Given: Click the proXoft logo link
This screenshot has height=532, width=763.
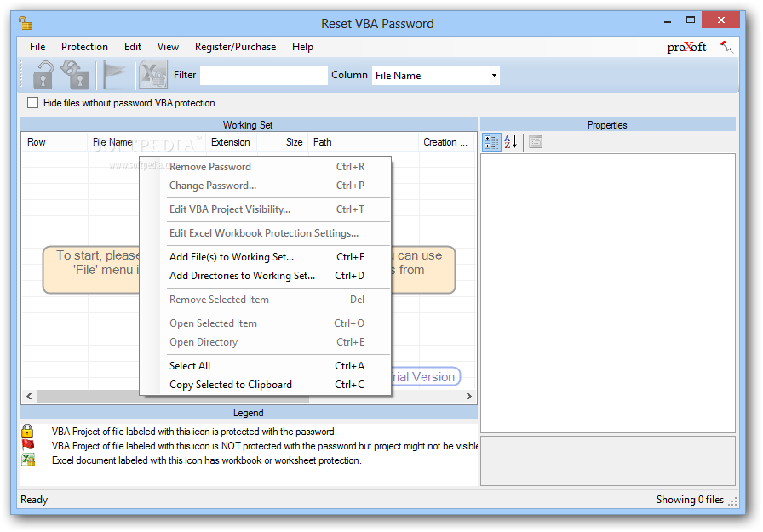Looking at the screenshot, I should point(686,47).
